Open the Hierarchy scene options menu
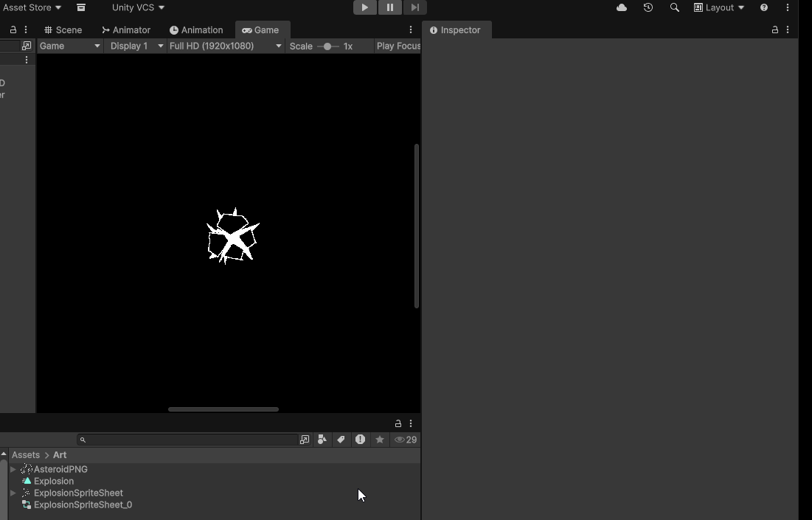Image resolution: width=812 pixels, height=520 pixels. pyautogui.click(x=27, y=60)
